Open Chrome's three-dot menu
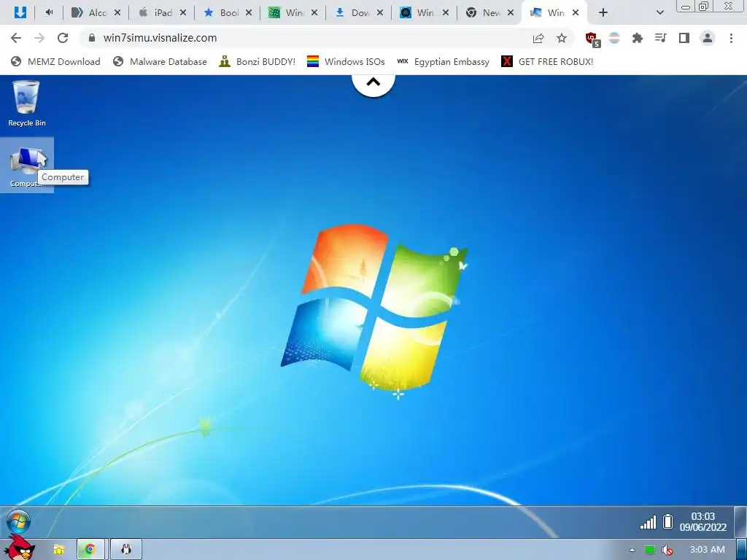Viewport: 747px width, 560px height. [x=731, y=38]
